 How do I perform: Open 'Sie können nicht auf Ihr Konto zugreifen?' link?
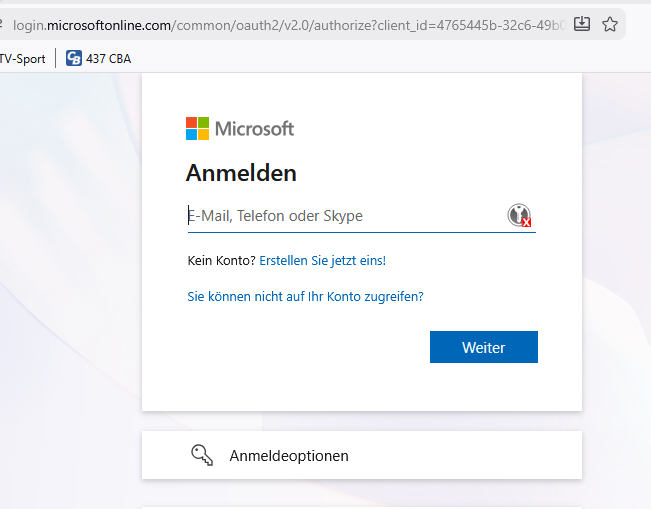(306, 296)
